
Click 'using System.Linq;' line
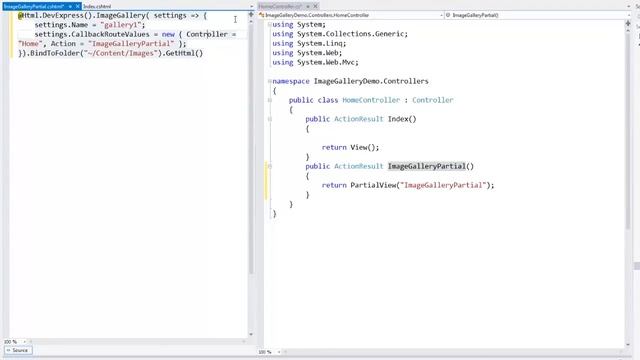pyautogui.click(x=309, y=44)
